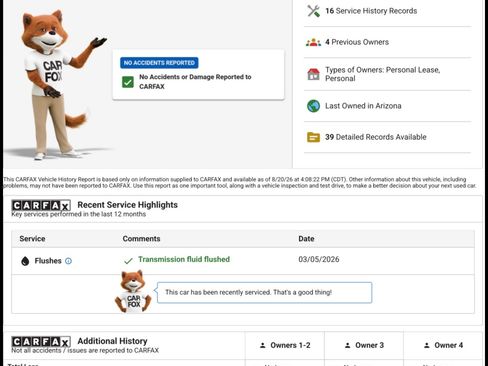Click the person icon for Owner 3
Image resolution: width=488 pixels, height=366 pixels.
pos(347,345)
